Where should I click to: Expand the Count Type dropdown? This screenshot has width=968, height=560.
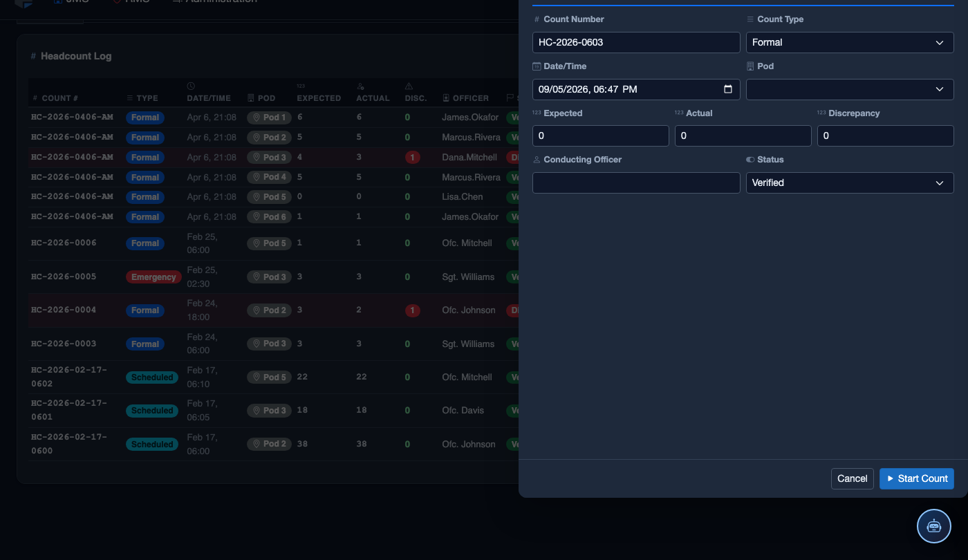pos(850,42)
